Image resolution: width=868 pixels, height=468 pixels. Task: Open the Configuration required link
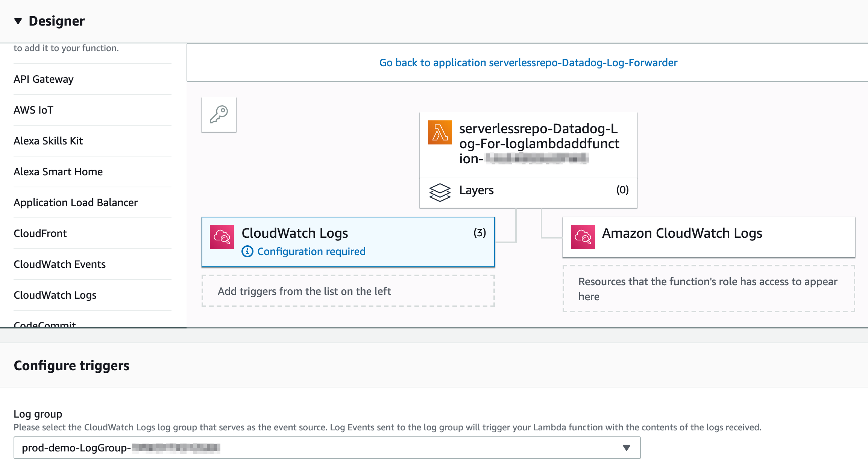click(x=311, y=251)
